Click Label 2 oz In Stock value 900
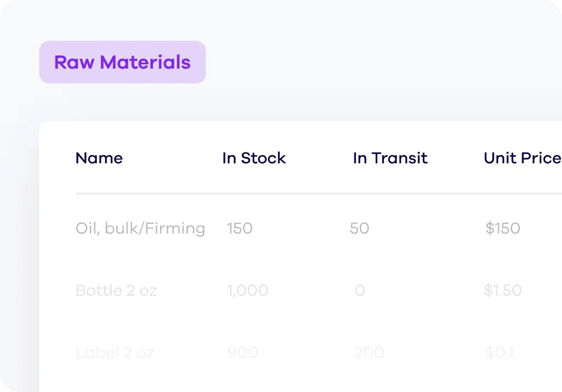562x392 pixels. [242, 353]
